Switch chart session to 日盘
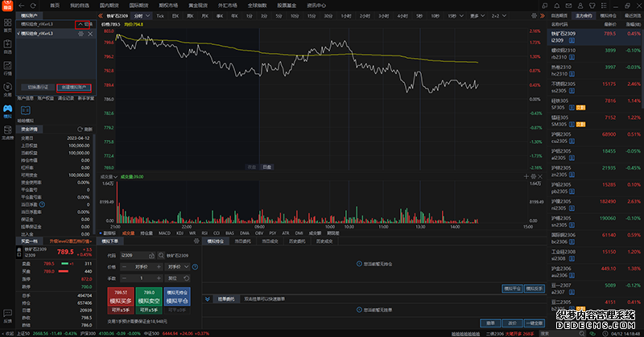644x337 pixels. [x=266, y=166]
